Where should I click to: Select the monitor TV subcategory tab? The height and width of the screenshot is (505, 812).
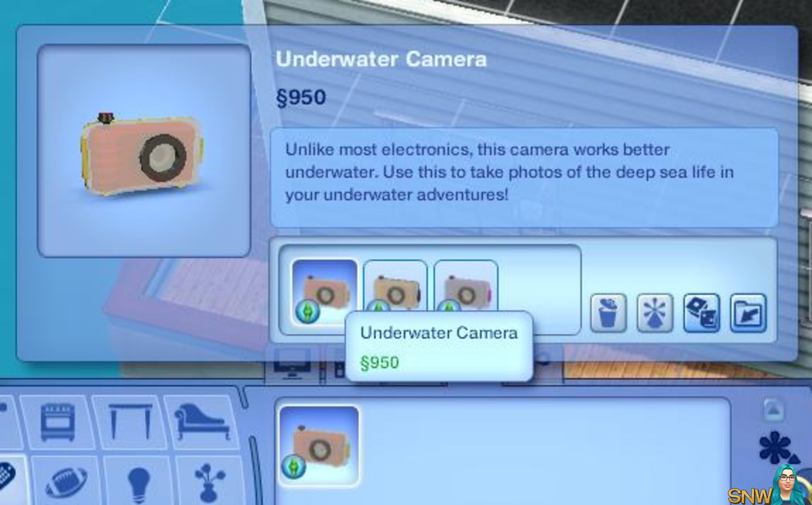click(292, 363)
